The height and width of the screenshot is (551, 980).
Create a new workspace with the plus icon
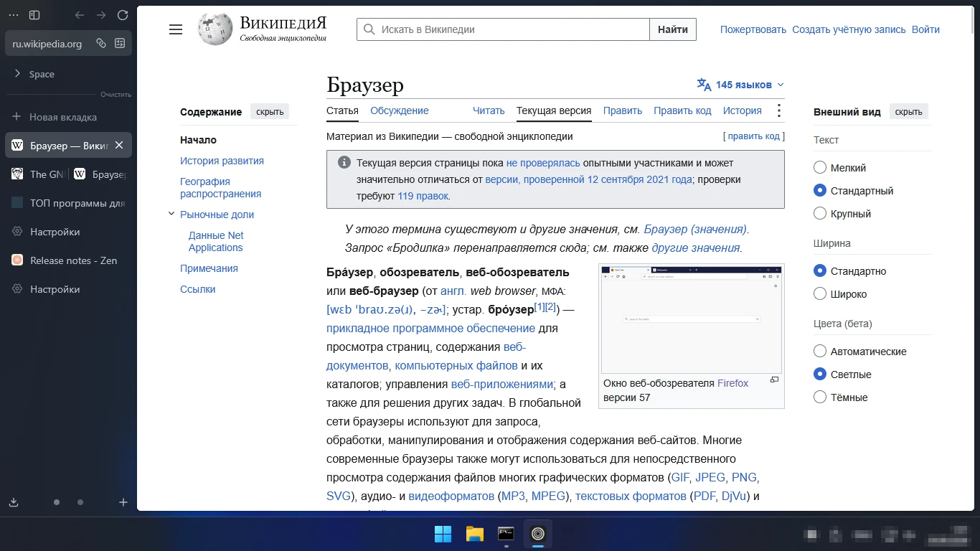tap(123, 502)
